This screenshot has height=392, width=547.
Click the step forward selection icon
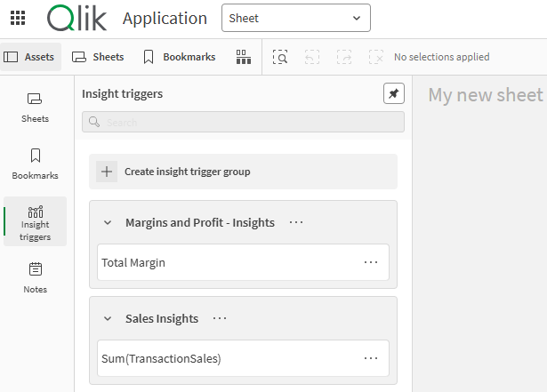pyautogui.click(x=344, y=57)
